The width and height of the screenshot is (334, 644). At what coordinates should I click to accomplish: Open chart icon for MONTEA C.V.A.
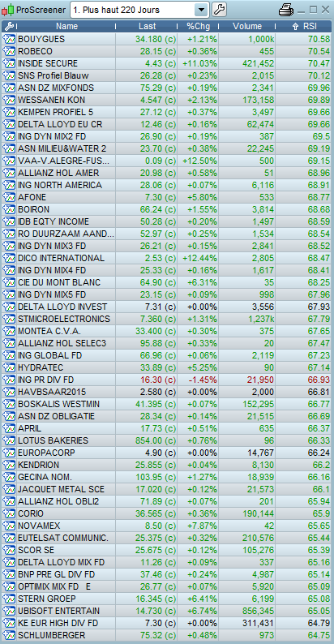9,331
